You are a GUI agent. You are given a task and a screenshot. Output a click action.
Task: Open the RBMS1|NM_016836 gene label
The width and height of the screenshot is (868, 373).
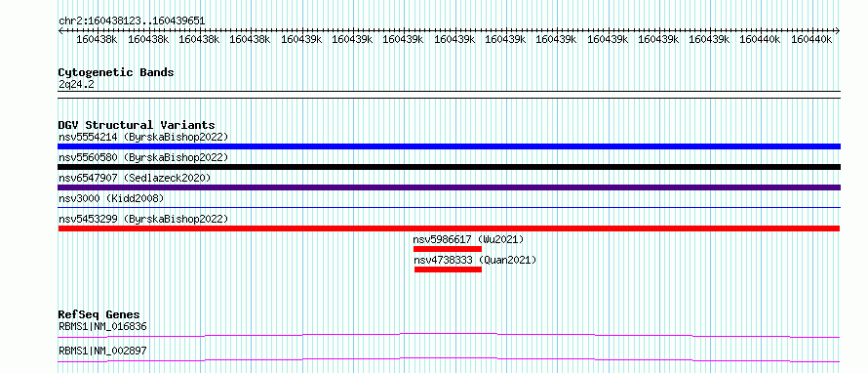[102, 326]
